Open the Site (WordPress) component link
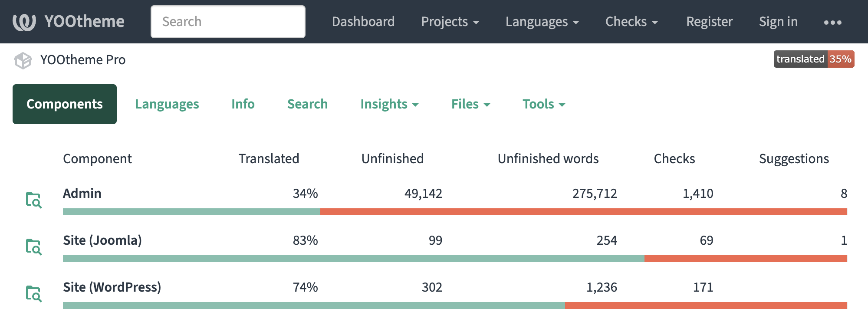The image size is (868, 309). pyautogui.click(x=112, y=287)
